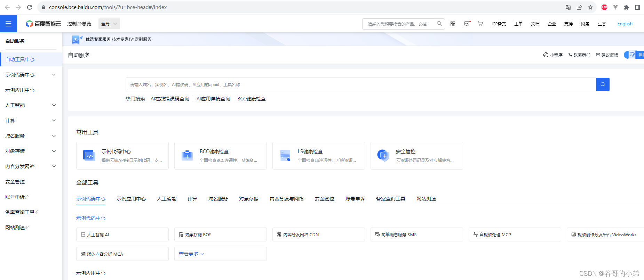This screenshot has width=644, height=280.
Task: Open 账号申诉 sidebar external link
Action: pos(17,197)
